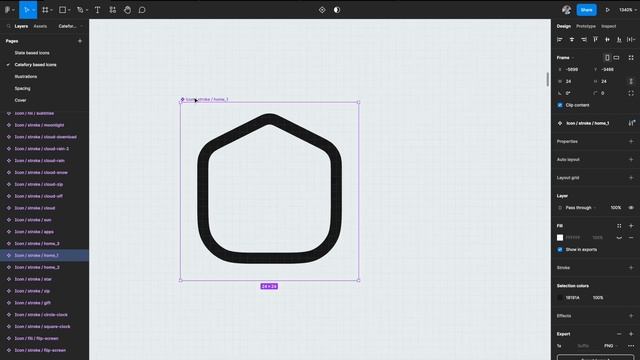The height and width of the screenshot is (360, 640).
Task: Switch to the Inspect tab
Action: coord(609,26)
